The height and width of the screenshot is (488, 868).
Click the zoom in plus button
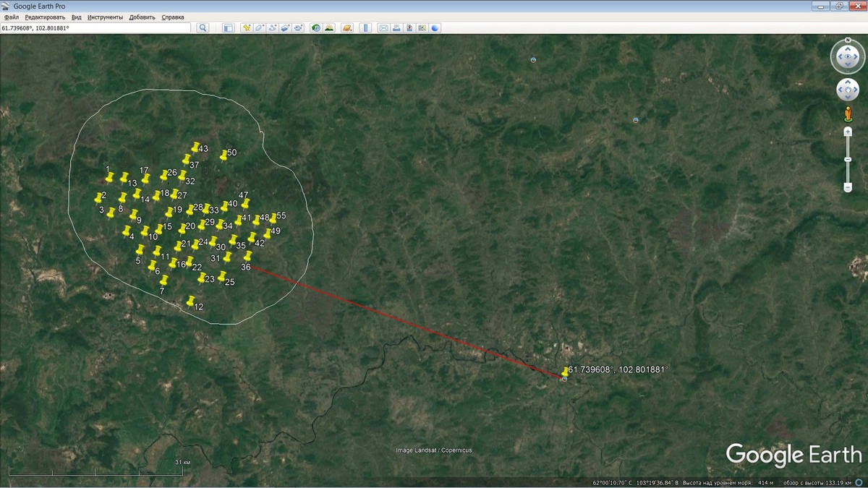(x=848, y=132)
